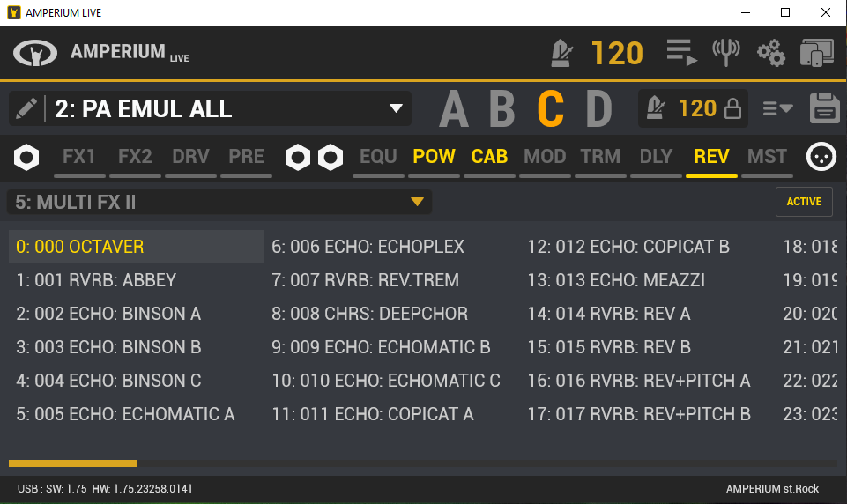The width and height of the screenshot is (847, 504).
Task: Click the preset metronome icon
Action: tap(656, 107)
